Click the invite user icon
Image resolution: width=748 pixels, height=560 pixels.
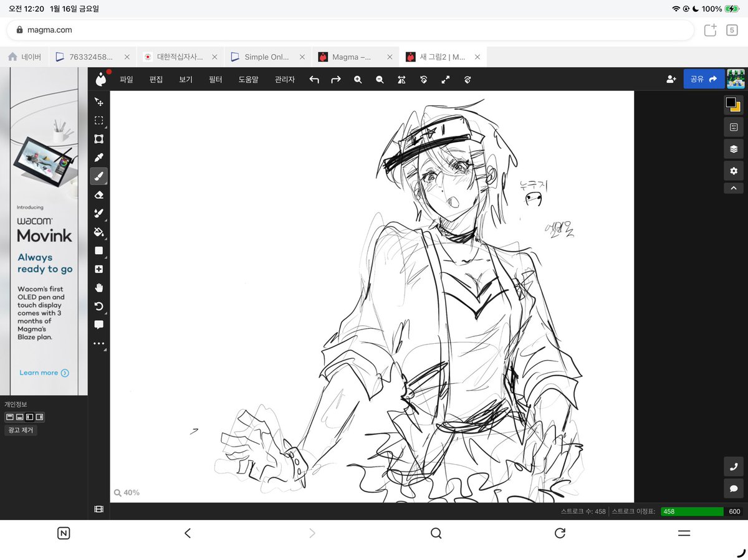point(671,79)
